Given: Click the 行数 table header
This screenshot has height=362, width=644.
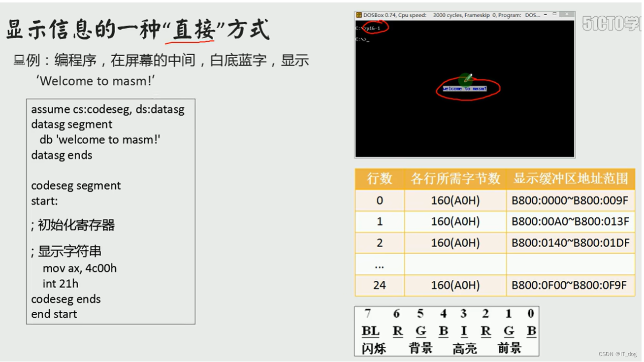Looking at the screenshot, I should pyautogui.click(x=380, y=179).
